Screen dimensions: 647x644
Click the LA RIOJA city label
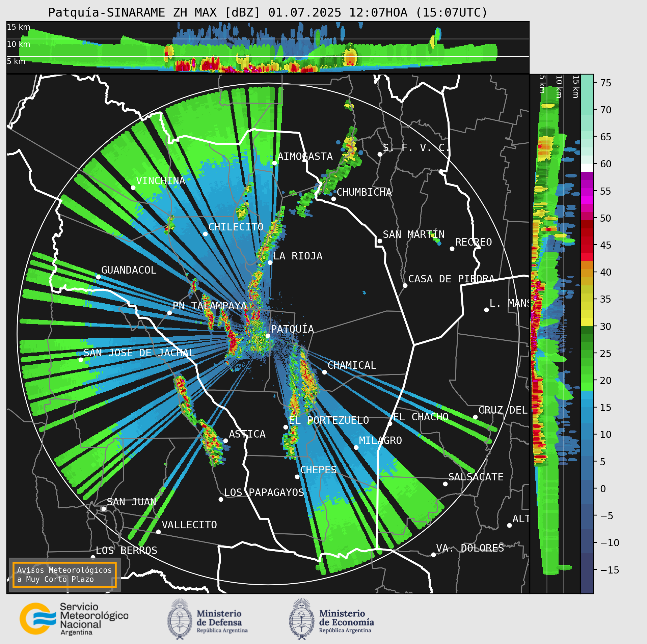[x=298, y=256]
